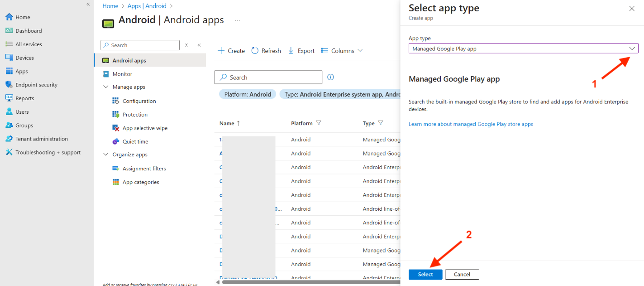The height and width of the screenshot is (286, 644).
Task: Open the Dashboard icon in sidebar
Action: coord(9,31)
